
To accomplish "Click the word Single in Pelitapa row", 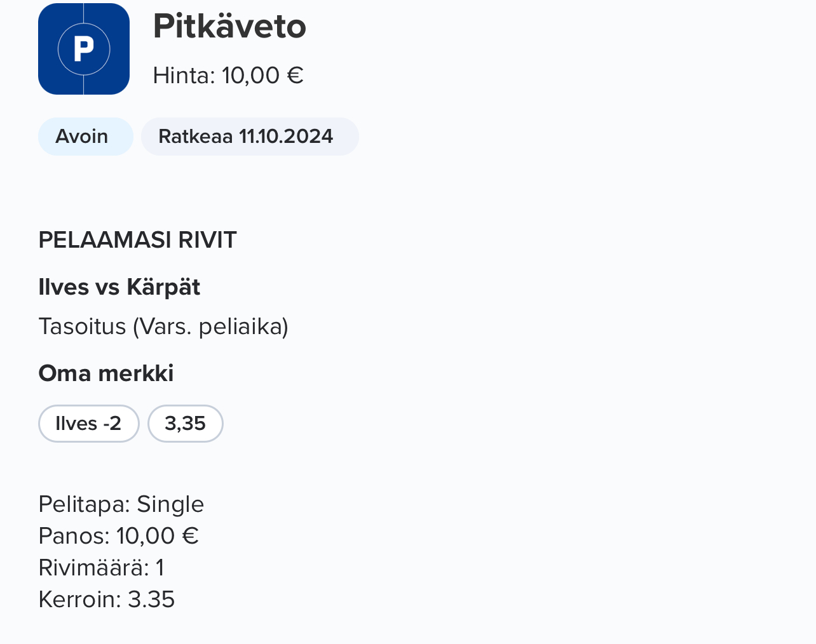I will [170, 504].
